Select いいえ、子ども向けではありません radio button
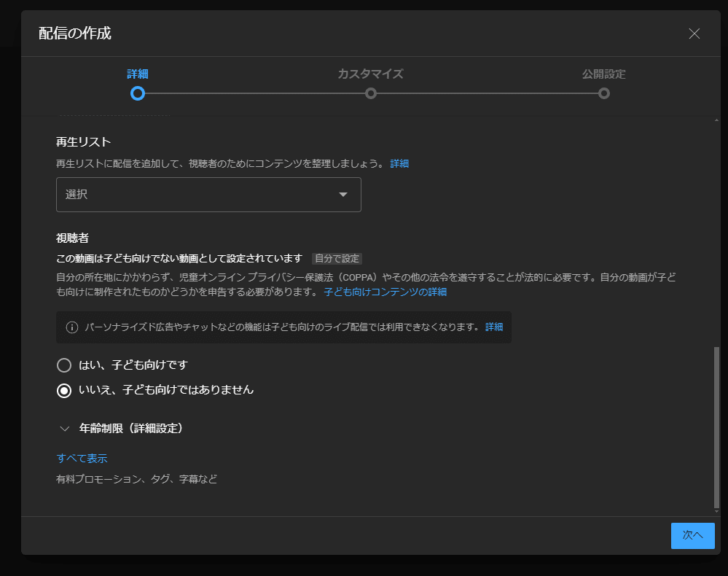The image size is (728, 576). coord(64,390)
